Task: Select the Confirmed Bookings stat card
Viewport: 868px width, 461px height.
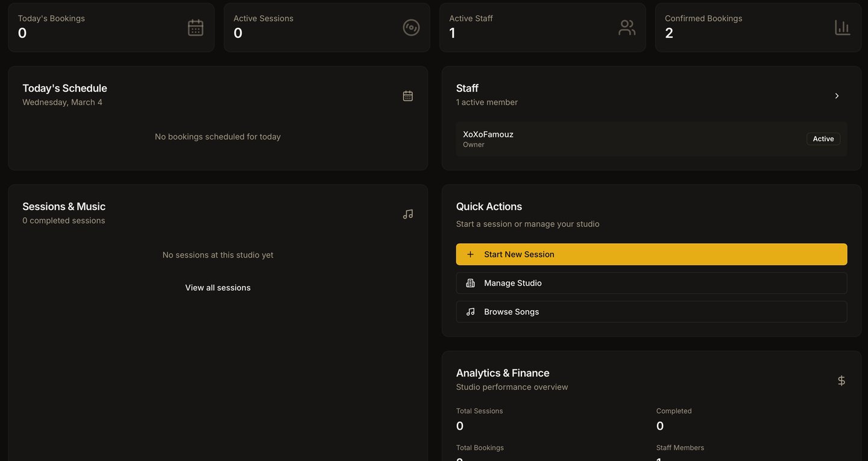Action: (x=758, y=28)
